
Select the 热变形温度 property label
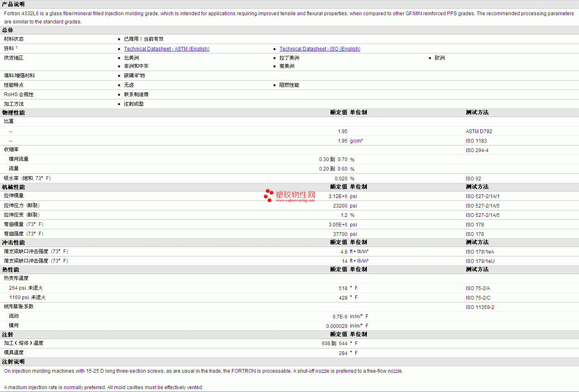[16, 278]
